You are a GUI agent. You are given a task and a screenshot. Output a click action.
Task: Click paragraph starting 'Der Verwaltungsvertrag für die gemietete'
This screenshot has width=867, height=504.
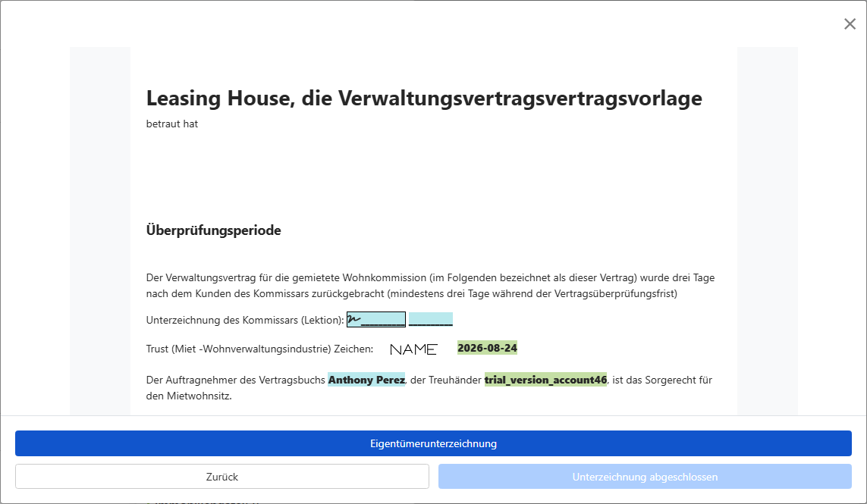click(431, 285)
